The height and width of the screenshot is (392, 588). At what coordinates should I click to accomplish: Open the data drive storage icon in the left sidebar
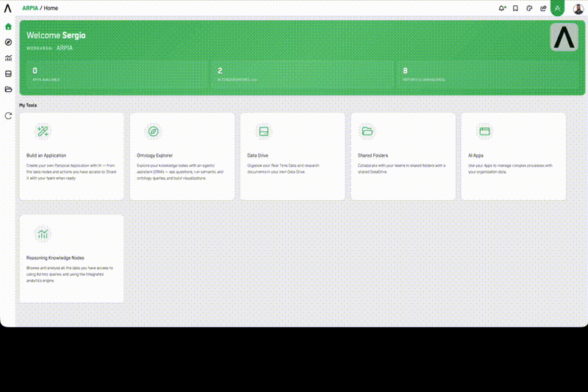coord(8,74)
